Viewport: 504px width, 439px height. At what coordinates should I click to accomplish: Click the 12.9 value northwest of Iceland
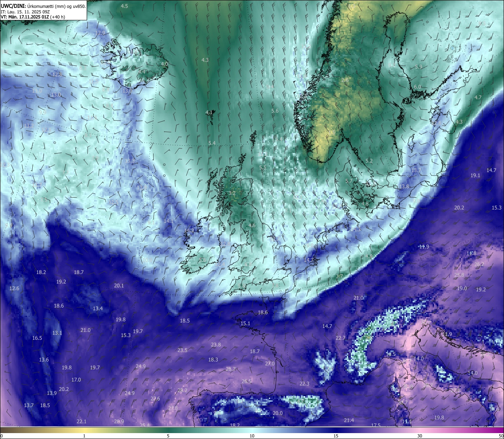click(x=100, y=33)
